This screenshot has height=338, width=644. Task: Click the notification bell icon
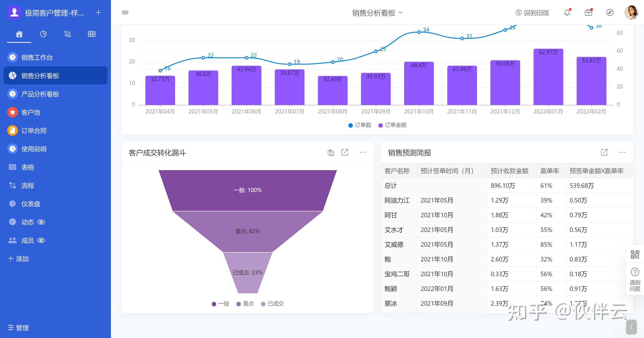(x=567, y=13)
